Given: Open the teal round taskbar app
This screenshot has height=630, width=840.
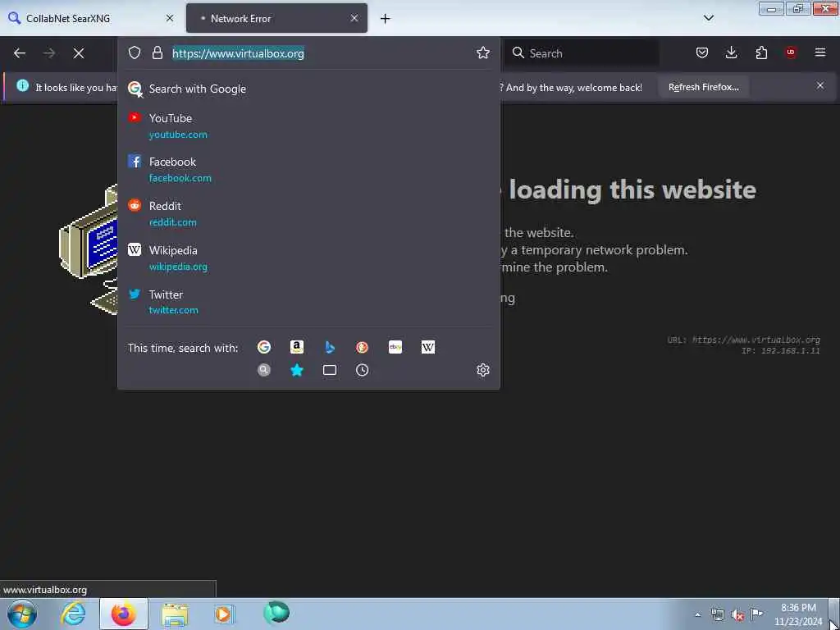Looking at the screenshot, I should (276, 613).
